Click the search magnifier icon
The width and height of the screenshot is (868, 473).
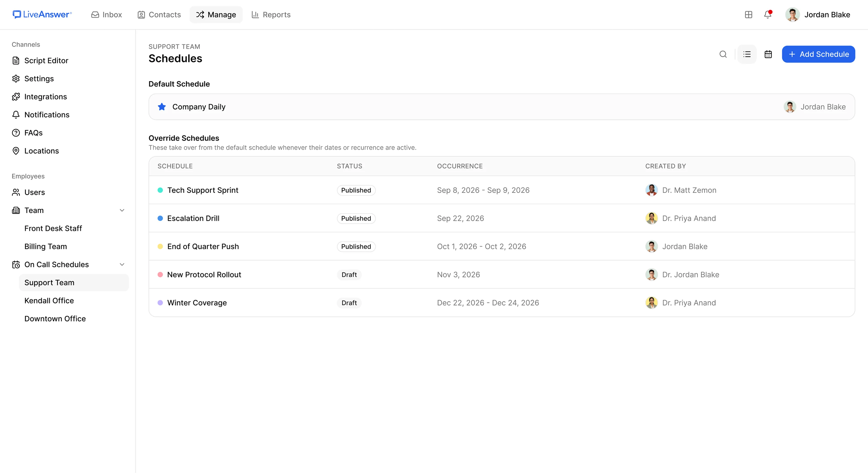click(x=723, y=54)
